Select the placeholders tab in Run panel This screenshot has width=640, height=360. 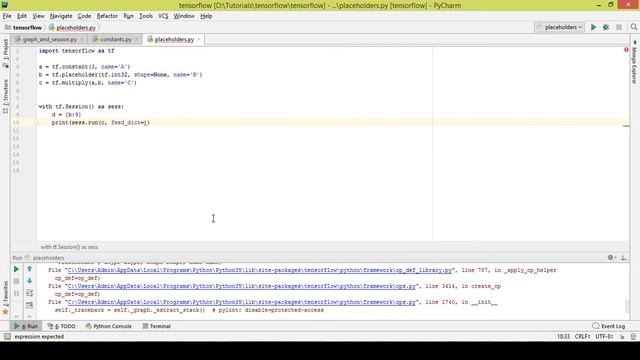click(x=44, y=258)
